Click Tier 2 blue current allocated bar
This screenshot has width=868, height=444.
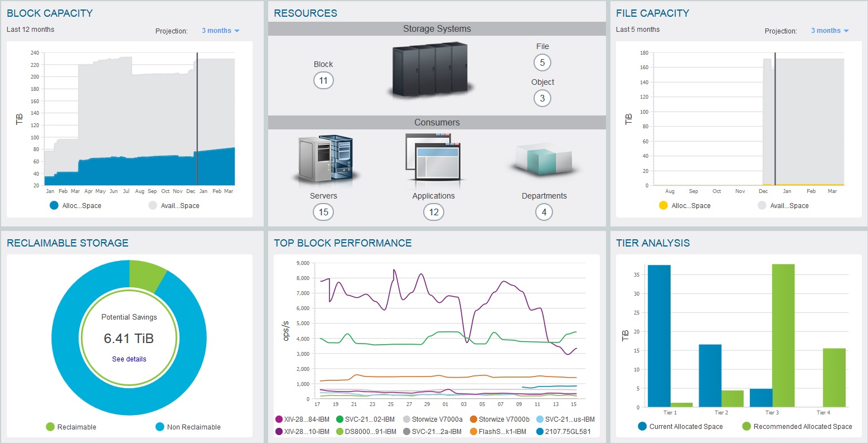point(710,375)
